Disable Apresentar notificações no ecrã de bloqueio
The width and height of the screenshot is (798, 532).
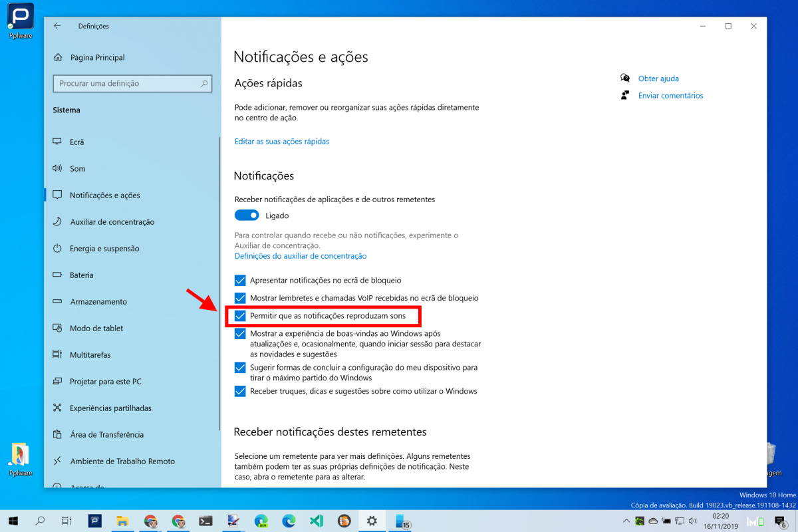[240, 280]
